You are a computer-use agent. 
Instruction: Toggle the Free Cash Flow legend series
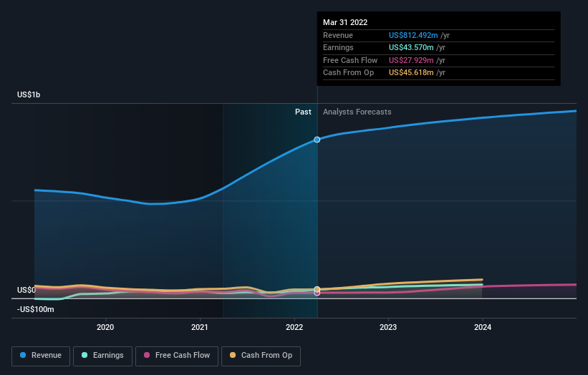[x=177, y=356]
